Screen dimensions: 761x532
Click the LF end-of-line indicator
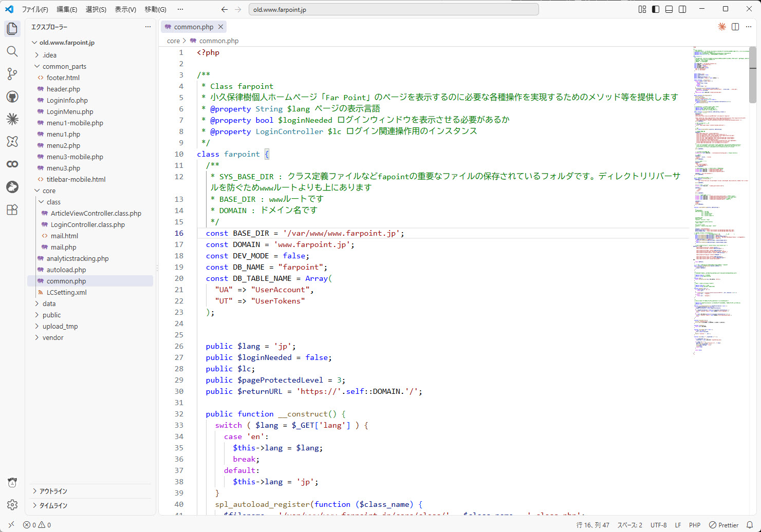coord(678,525)
